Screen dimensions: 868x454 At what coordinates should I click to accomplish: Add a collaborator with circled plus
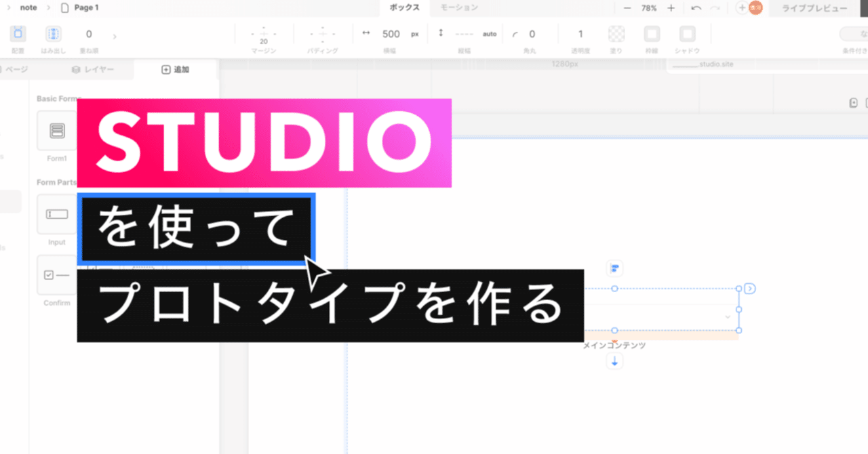pyautogui.click(x=742, y=8)
